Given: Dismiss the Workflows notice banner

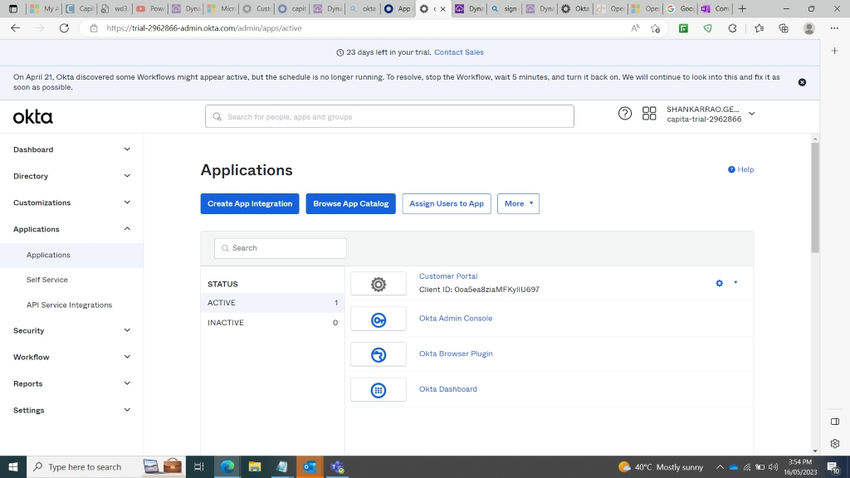Looking at the screenshot, I should click(x=802, y=82).
